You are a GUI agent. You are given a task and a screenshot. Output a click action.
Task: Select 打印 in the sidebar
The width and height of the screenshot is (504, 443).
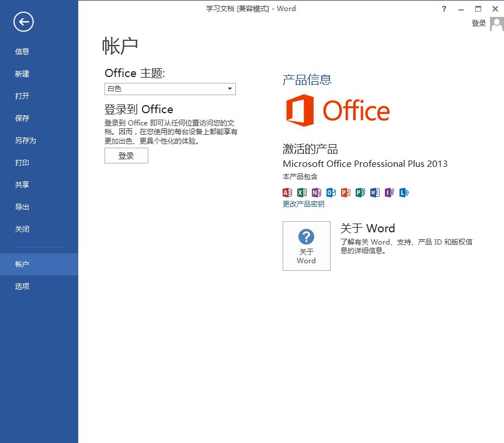22,162
